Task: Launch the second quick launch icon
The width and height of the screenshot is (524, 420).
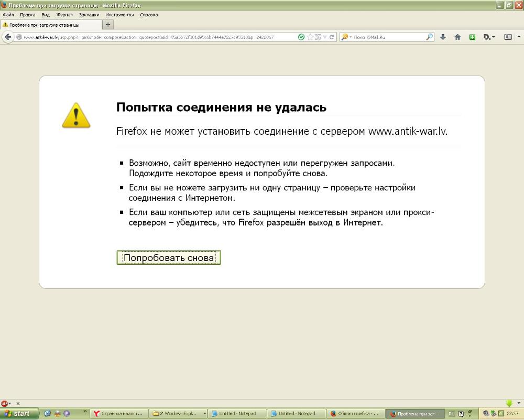Action: tap(57, 414)
